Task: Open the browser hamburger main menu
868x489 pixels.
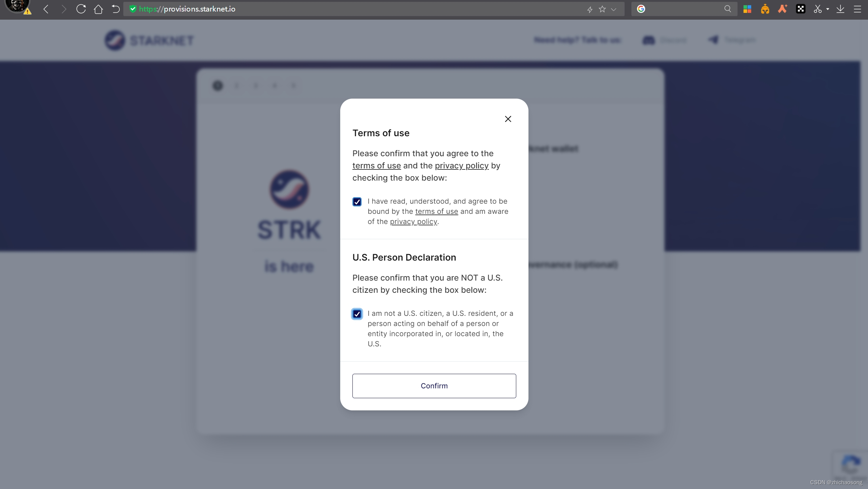Action: tap(857, 9)
